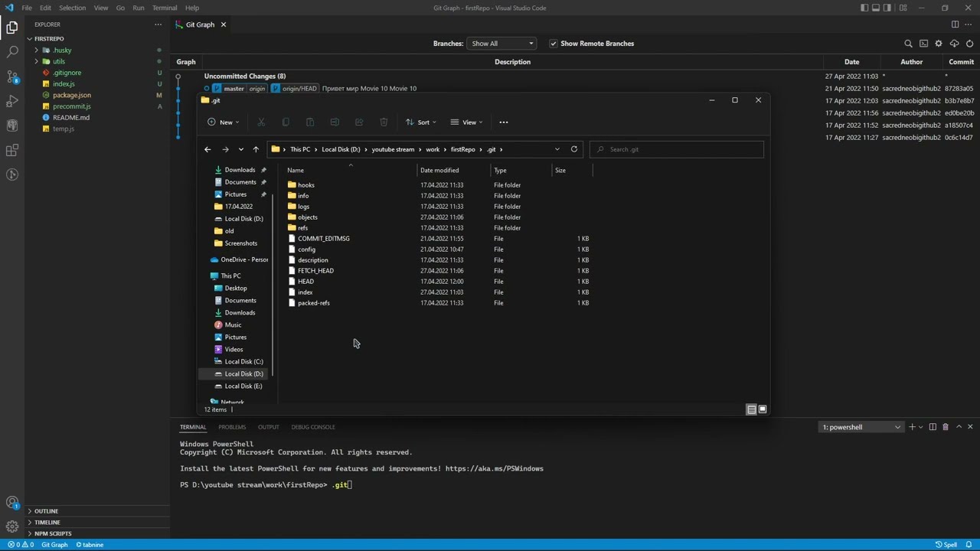This screenshot has width=980, height=551.
Task: Click Spell in the status bar
Action: (946, 545)
